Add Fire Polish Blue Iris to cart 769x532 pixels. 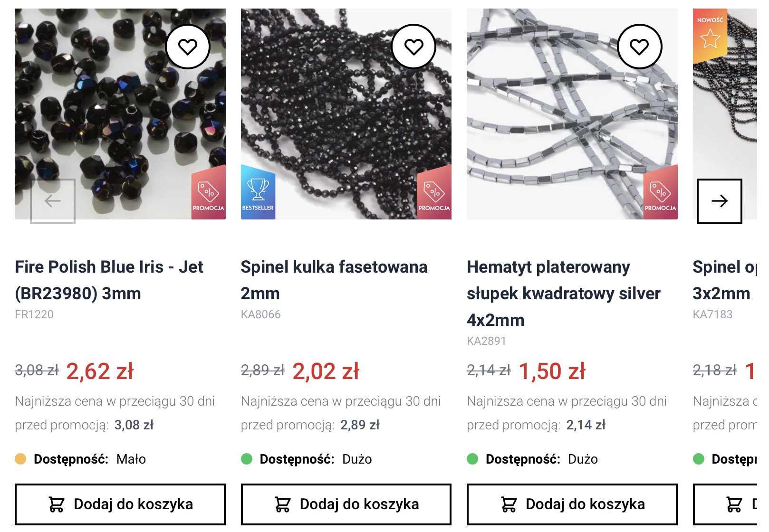click(120, 504)
